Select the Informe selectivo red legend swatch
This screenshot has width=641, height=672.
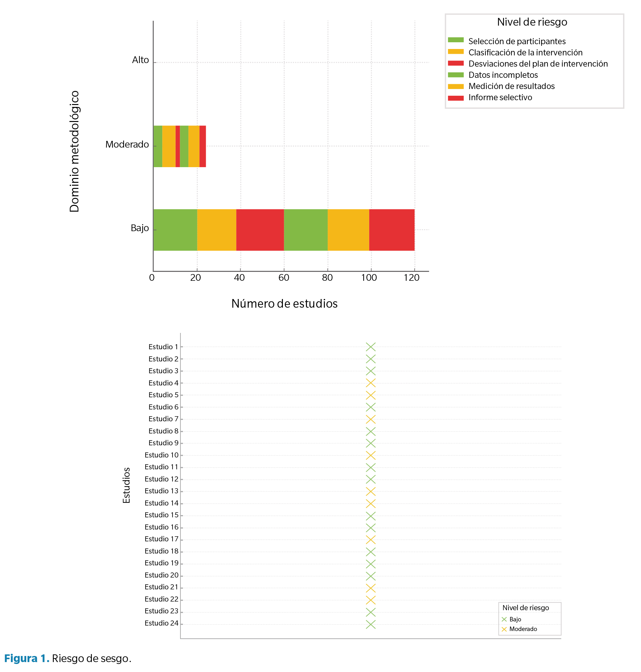455,98
